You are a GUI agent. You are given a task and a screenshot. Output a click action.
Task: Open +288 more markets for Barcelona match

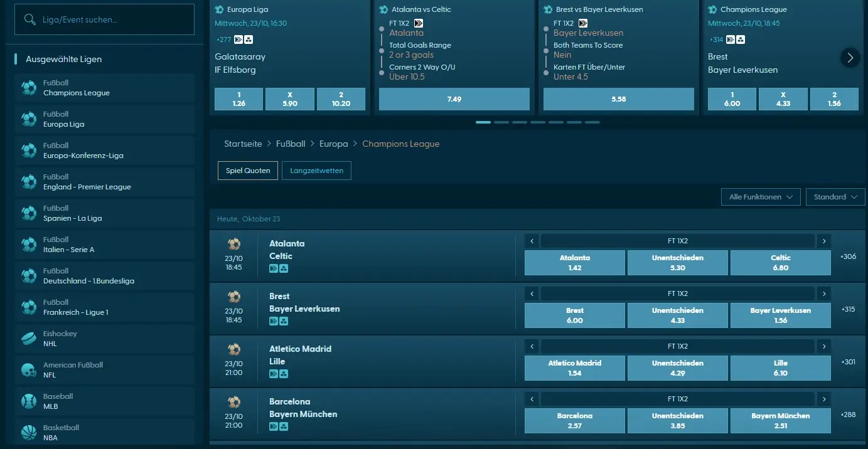(848, 415)
